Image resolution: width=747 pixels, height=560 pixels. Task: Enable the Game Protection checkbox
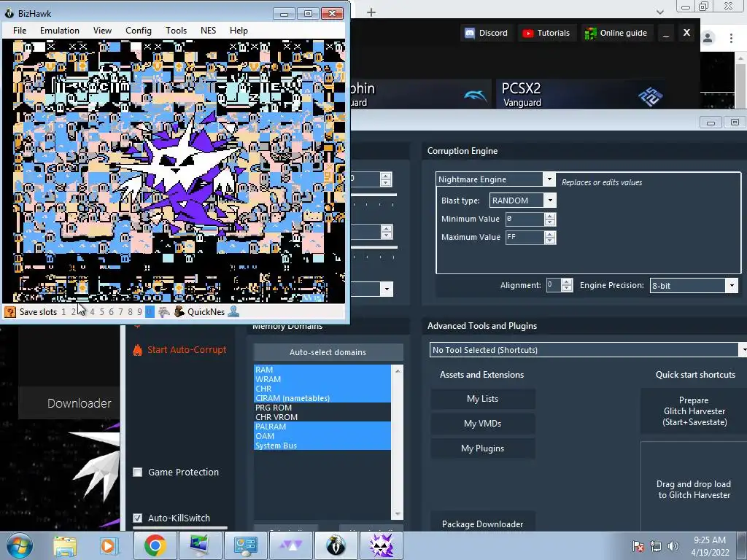coord(138,472)
